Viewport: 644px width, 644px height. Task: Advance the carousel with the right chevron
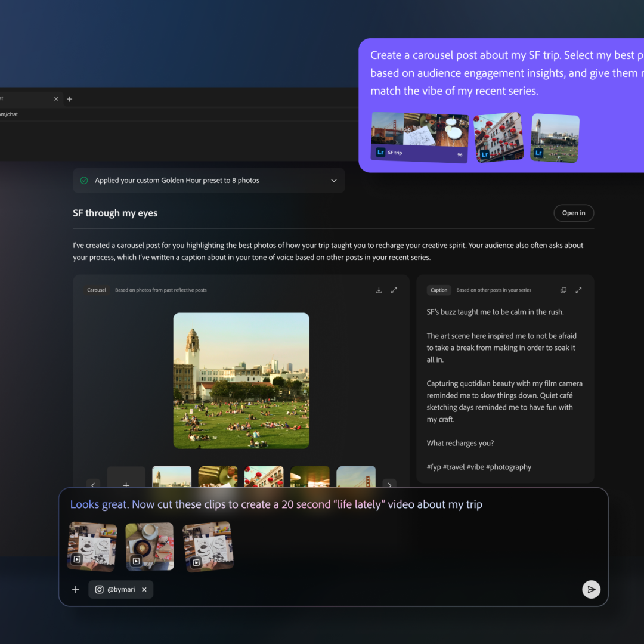(x=389, y=485)
